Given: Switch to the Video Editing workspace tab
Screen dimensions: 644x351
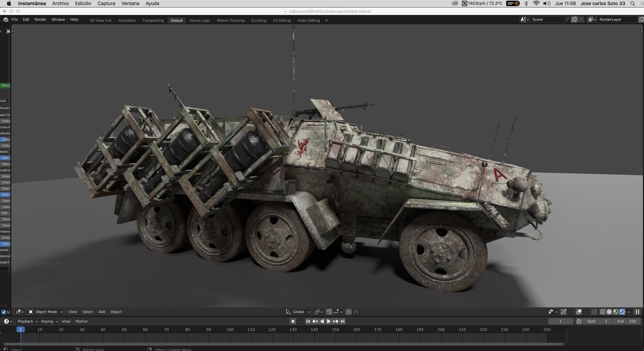Looking at the screenshot, I should click(308, 20).
